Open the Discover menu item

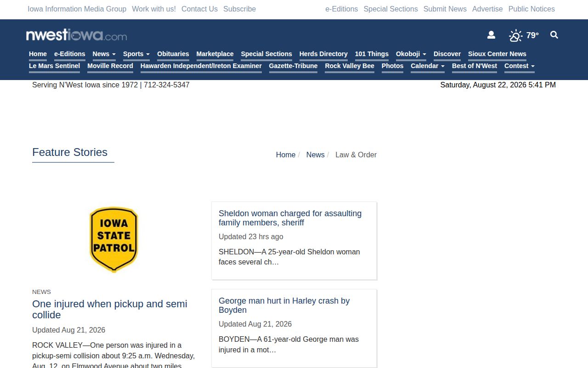coord(447,54)
